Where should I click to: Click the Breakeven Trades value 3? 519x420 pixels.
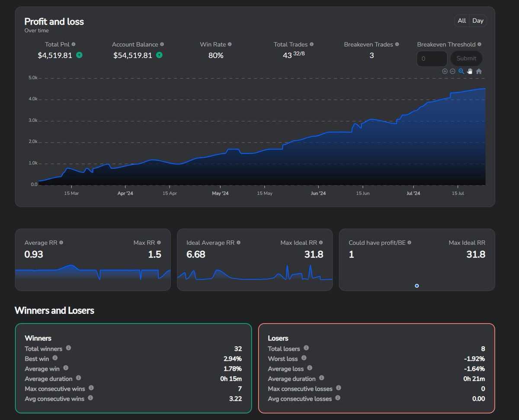[x=372, y=55]
